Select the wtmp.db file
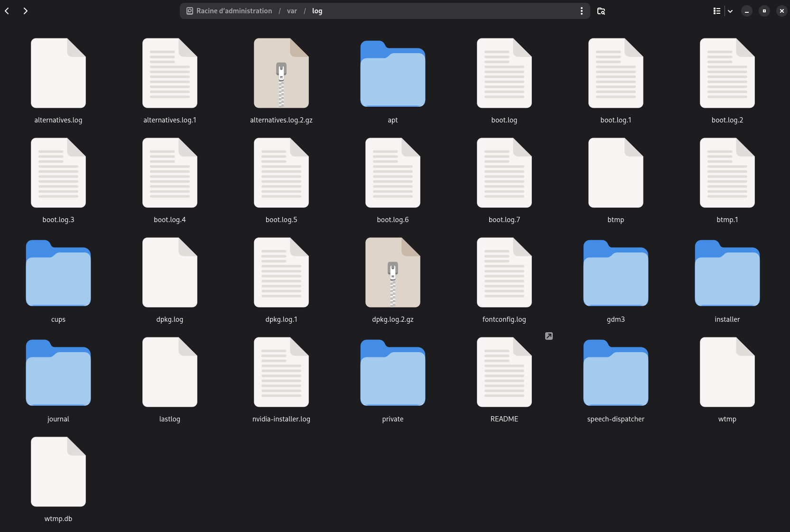This screenshot has height=532, width=790. click(x=58, y=472)
